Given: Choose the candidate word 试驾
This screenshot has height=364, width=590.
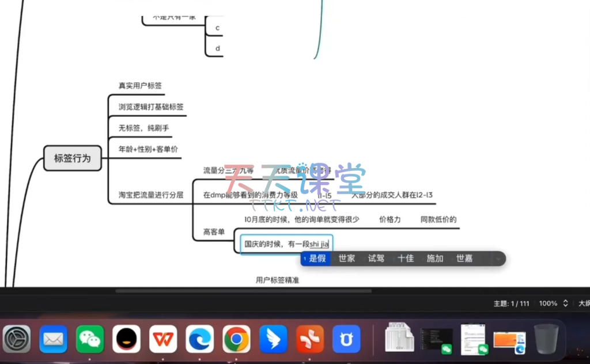Looking at the screenshot, I should [x=376, y=259].
